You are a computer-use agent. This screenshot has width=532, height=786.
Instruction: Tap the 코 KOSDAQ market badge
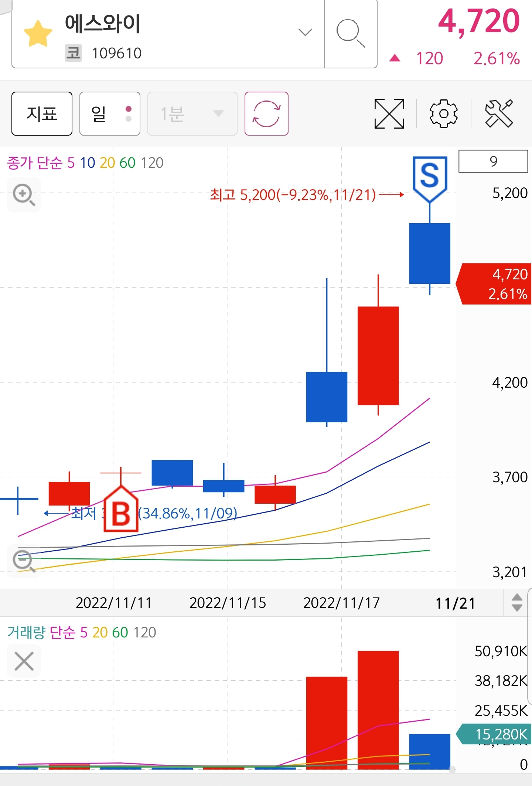click(x=73, y=53)
